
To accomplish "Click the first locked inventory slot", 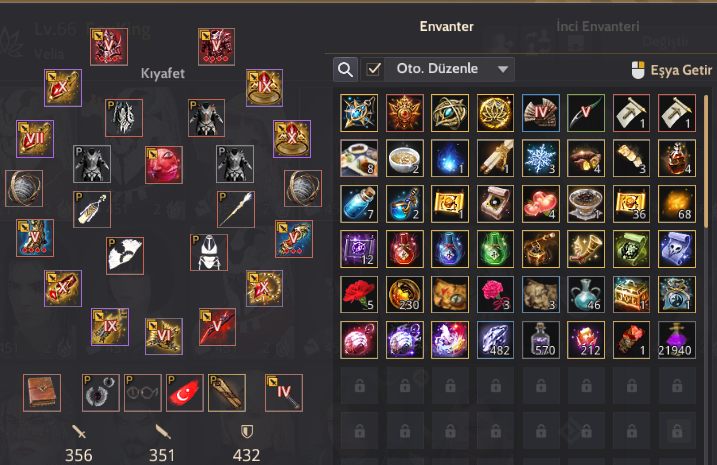I will coord(359,386).
